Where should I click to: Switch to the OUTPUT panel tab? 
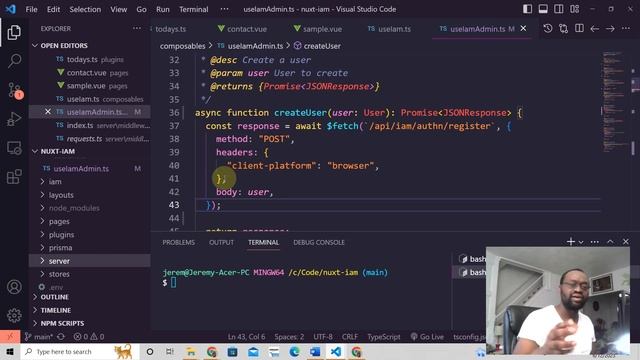221,242
